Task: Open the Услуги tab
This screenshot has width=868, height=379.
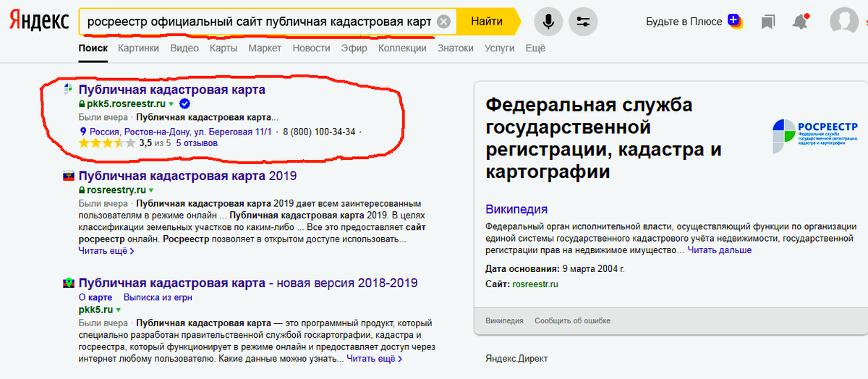Action: coord(500,48)
